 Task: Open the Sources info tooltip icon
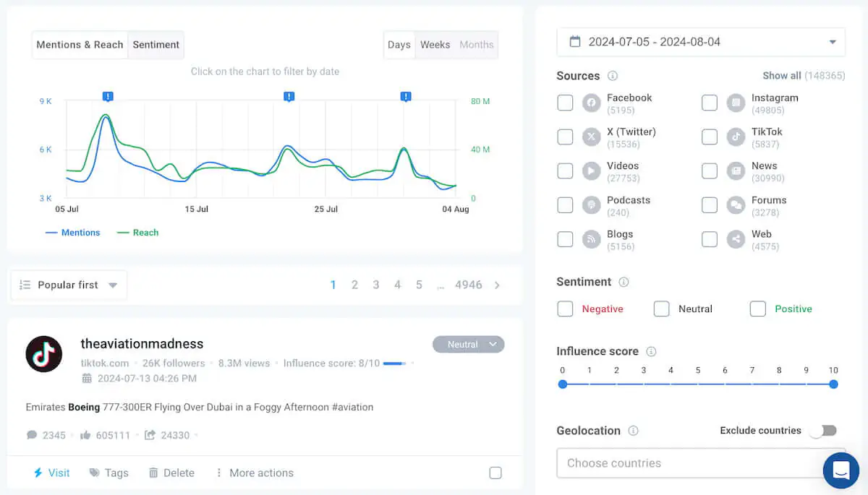click(x=612, y=75)
